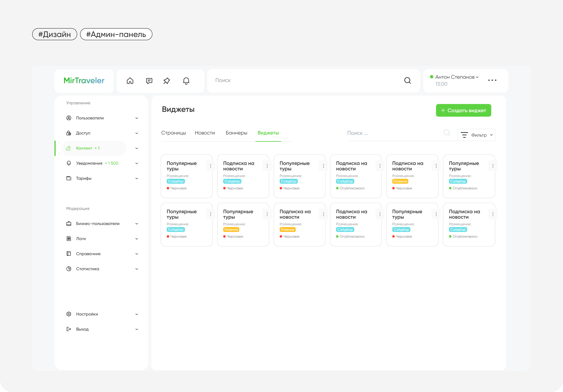Click the filter lines icon
Viewport: 563px width, 392px height.
click(x=464, y=135)
